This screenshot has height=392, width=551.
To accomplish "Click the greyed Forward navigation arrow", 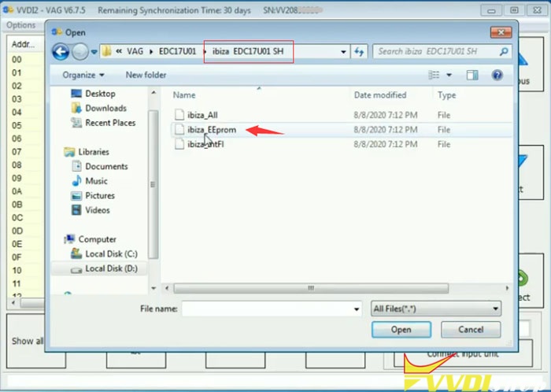I will pyautogui.click(x=80, y=52).
